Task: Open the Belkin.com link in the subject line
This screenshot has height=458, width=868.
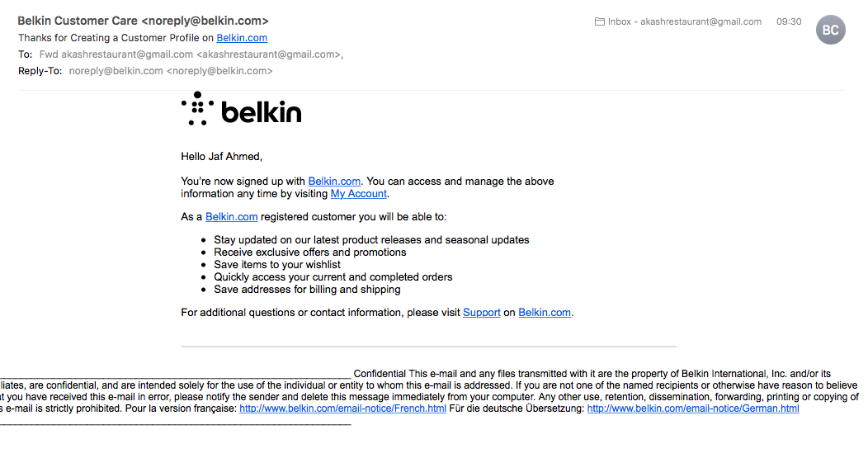Action: coord(242,38)
